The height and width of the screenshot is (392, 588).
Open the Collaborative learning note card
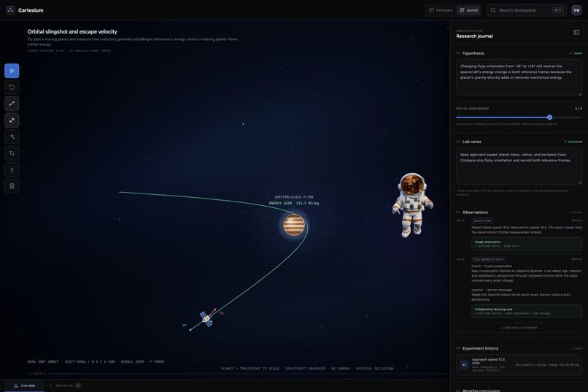[x=527, y=311]
